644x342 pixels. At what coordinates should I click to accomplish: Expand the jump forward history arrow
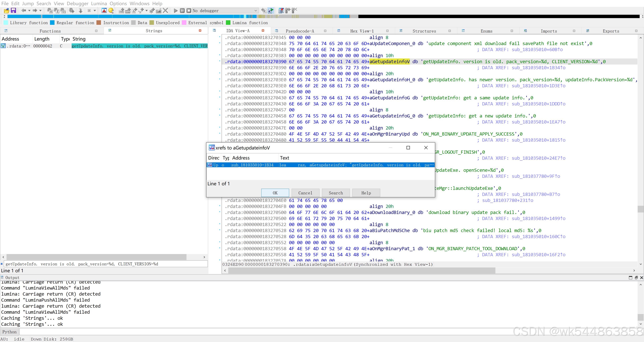[40, 11]
